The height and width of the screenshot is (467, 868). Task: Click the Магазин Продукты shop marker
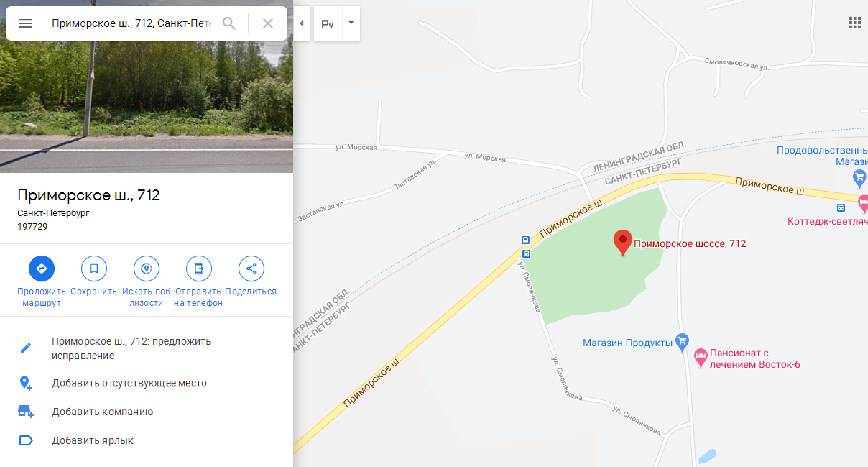coord(682,342)
